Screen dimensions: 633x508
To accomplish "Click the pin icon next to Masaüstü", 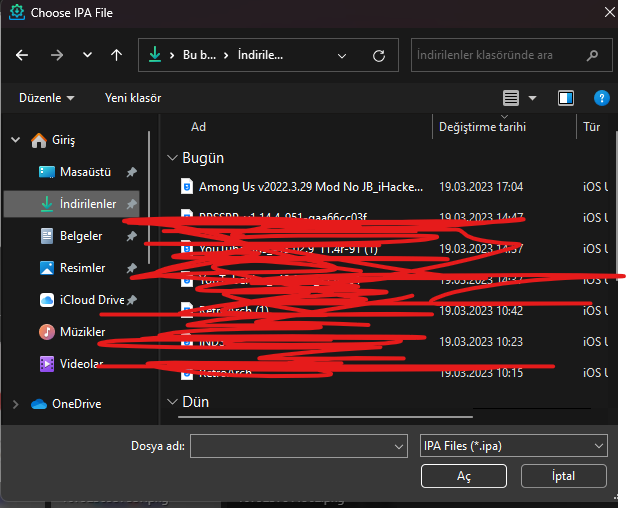I will 132,172.
